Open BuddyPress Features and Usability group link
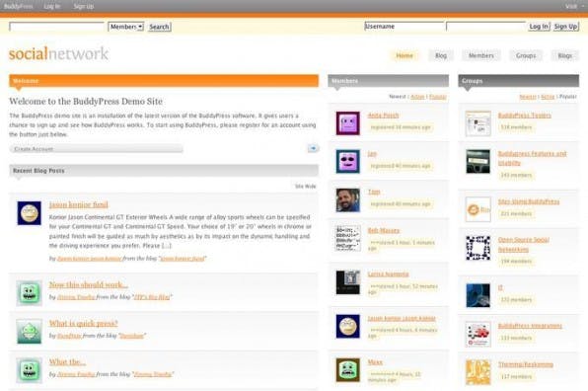This screenshot has width=588, height=391. tap(533, 158)
